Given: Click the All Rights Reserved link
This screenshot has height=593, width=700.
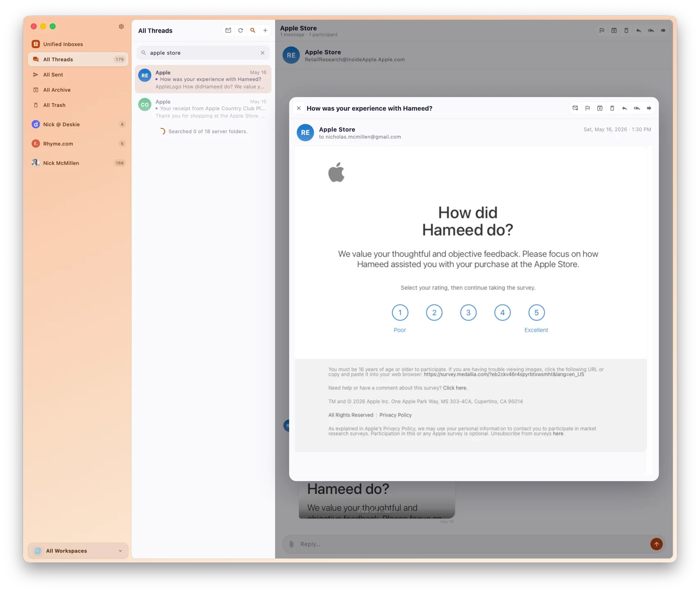Looking at the screenshot, I should click(x=351, y=415).
